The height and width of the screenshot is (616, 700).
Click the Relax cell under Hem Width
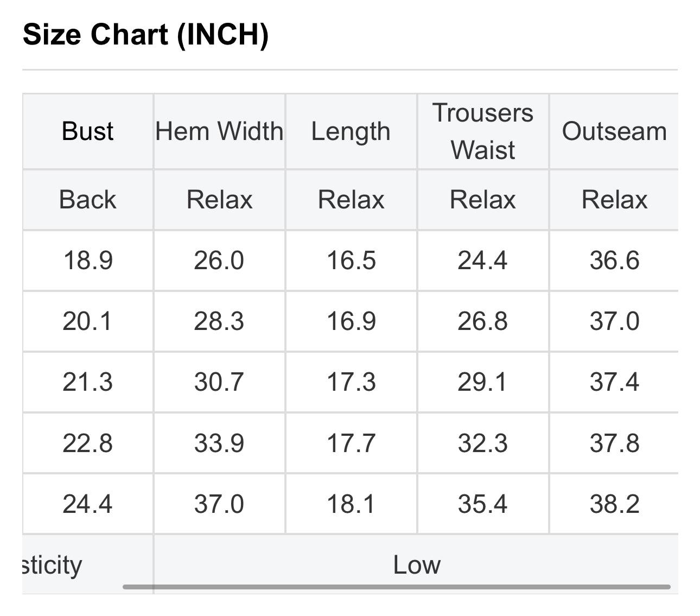pyautogui.click(x=219, y=200)
